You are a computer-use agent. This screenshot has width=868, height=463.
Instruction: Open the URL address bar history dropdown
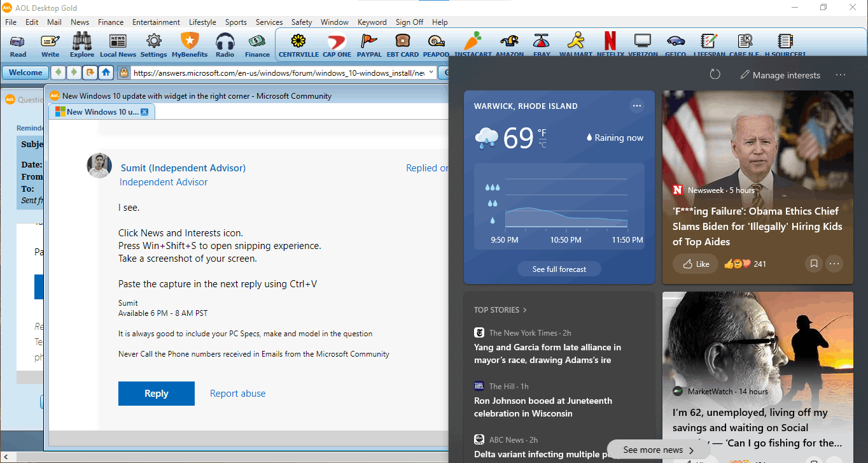click(x=431, y=73)
